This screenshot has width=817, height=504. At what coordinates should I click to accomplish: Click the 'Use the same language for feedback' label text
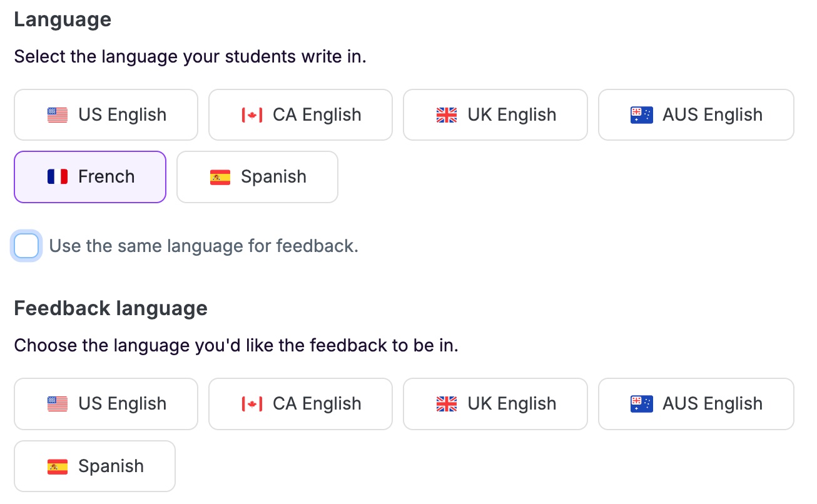coord(204,246)
